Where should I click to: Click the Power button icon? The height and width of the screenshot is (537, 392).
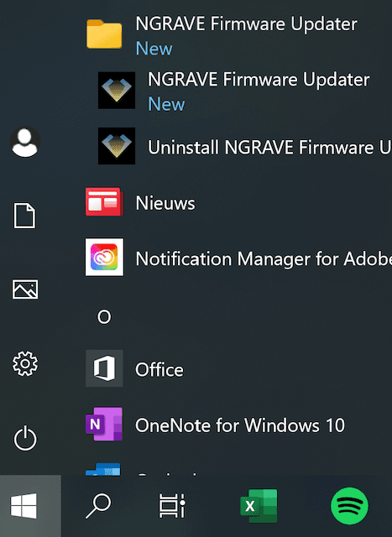click(25, 438)
